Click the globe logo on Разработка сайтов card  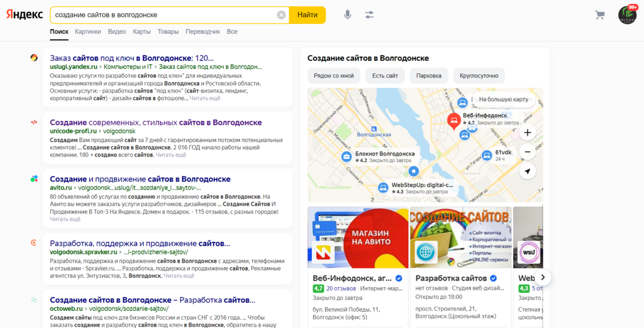click(x=426, y=253)
